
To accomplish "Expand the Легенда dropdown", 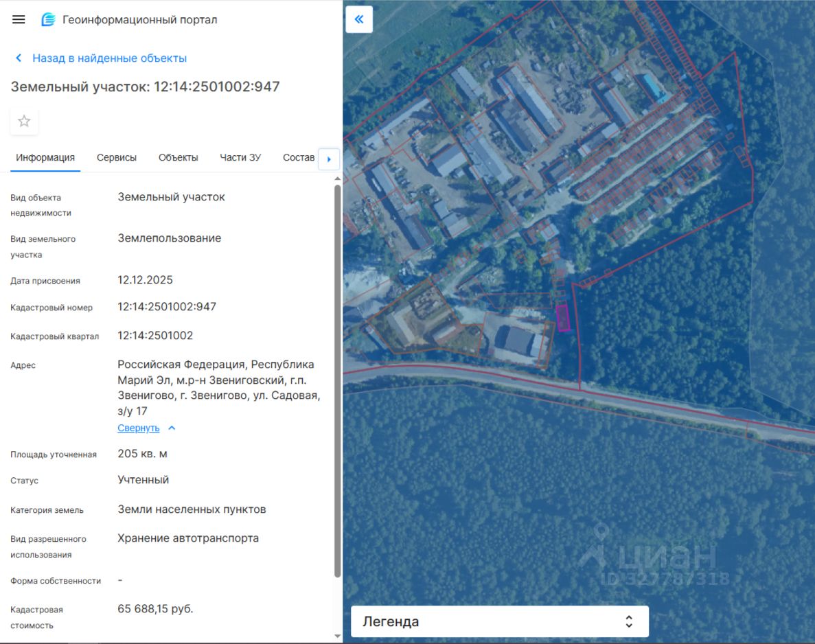I will coord(499,621).
